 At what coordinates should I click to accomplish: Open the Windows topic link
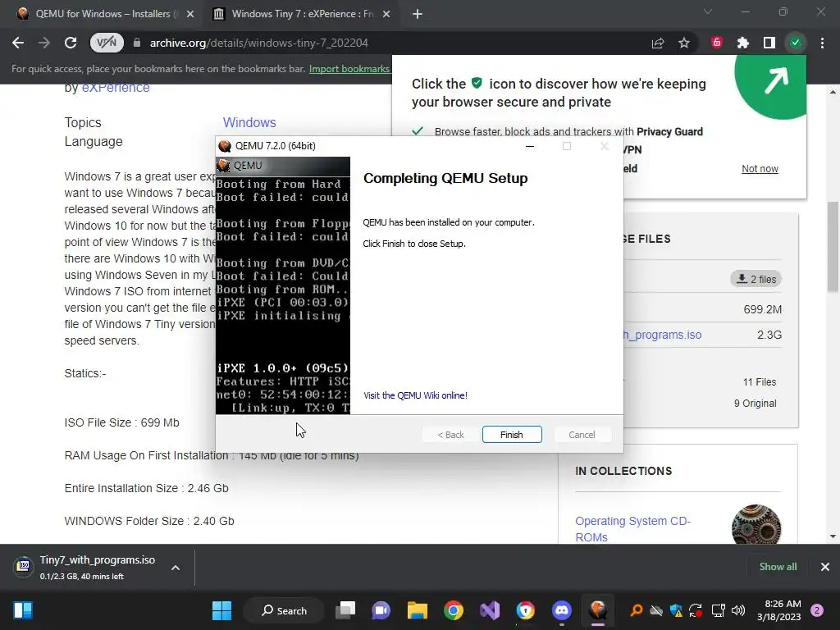pos(249,122)
